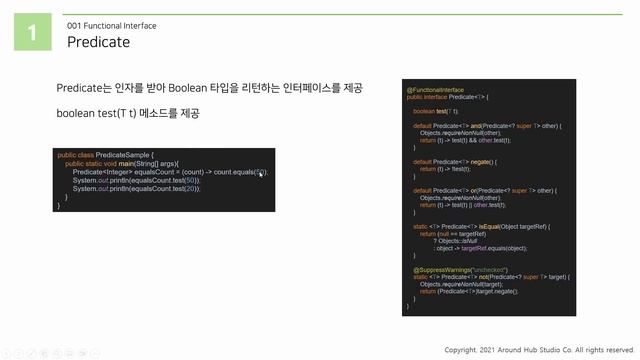Open the pen and laser pointer tools

coord(31,353)
